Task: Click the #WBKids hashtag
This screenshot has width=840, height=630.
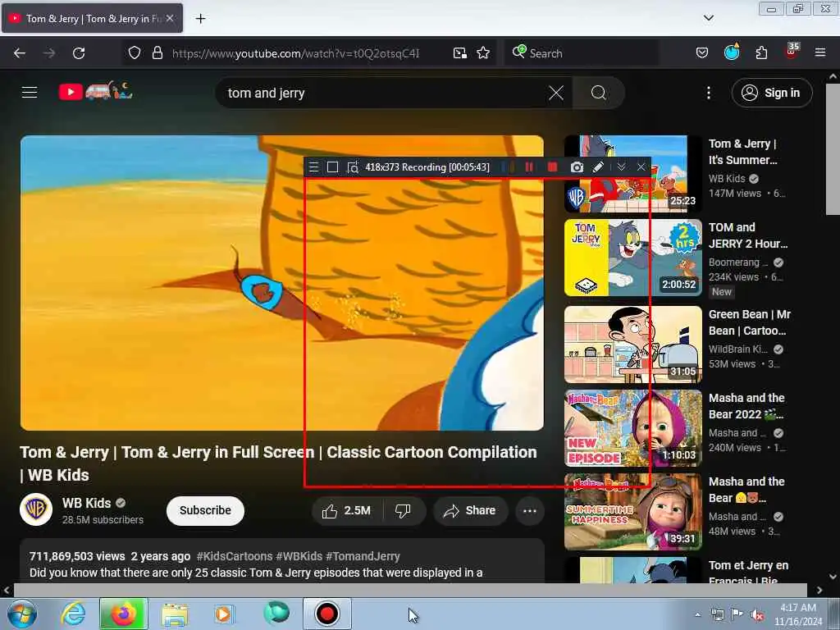Action: (x=299, y=557)
